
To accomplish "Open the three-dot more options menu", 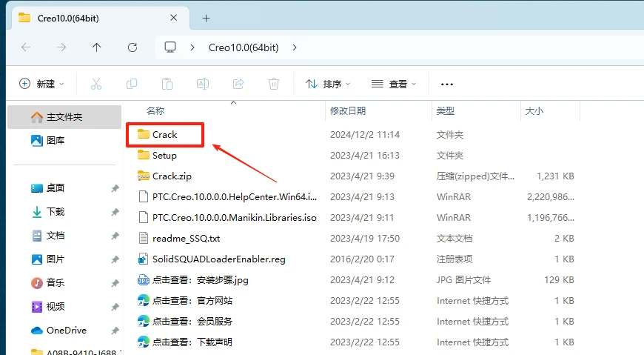I will [x=447, y=84].
